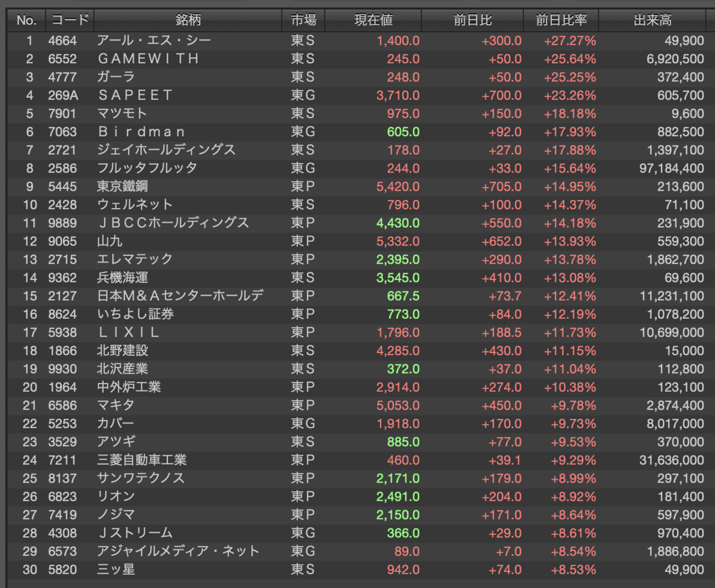Click volume value 6,920,500
715x588 pixels.
[674, 59]
